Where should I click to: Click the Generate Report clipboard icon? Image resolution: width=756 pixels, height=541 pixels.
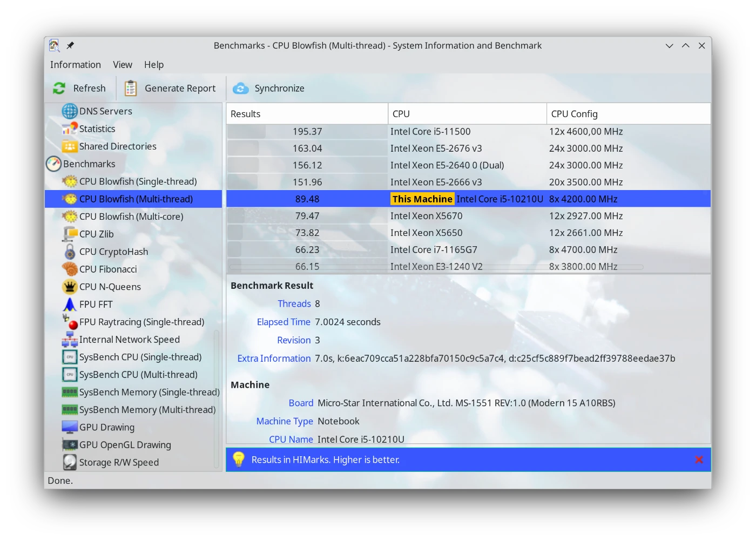click(x=131, y=88)
